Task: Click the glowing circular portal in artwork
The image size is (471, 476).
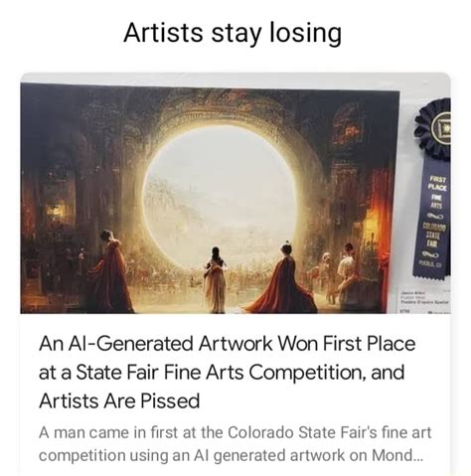Action: 220,196
